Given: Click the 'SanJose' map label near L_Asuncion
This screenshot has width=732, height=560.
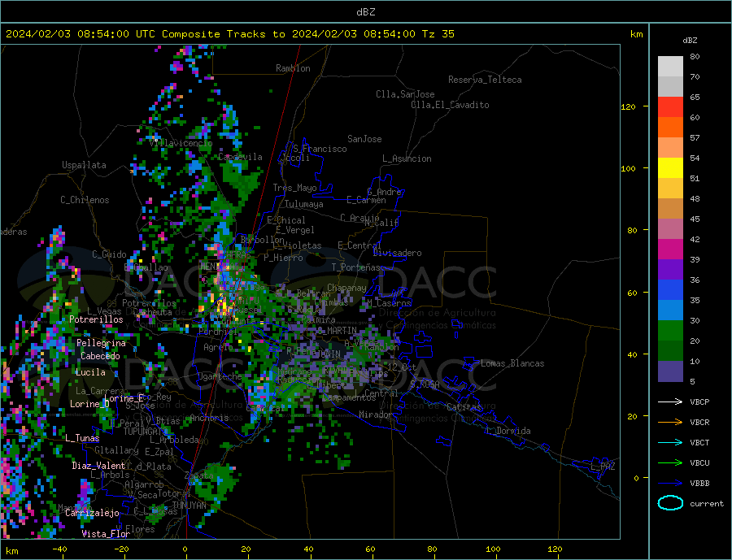Looking at the screenshot, I should click(x=364, y=139).
